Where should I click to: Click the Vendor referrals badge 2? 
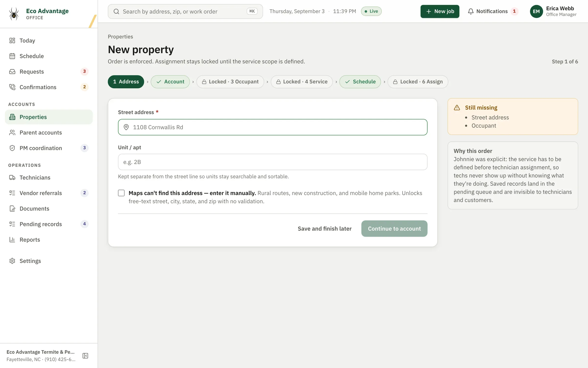tap(84, 193)
